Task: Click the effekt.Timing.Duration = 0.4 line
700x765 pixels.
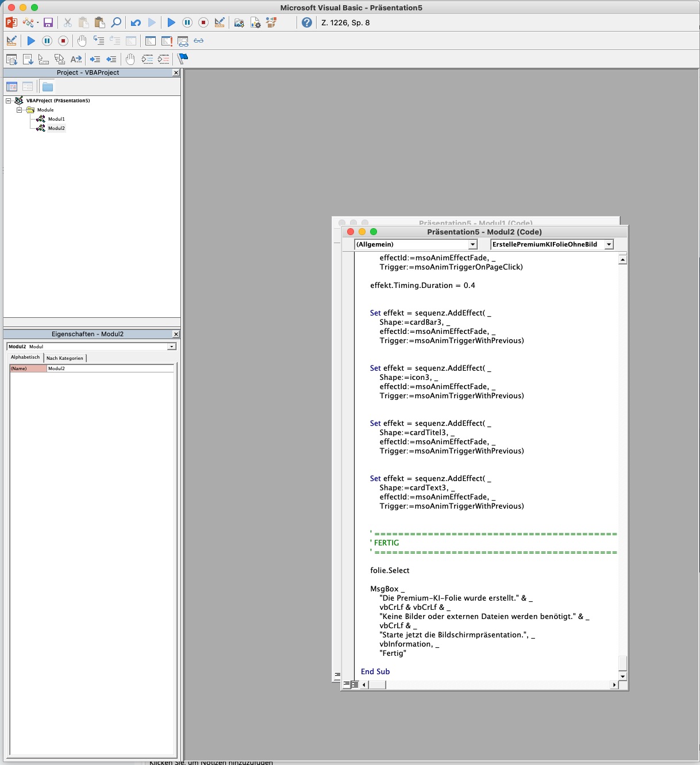Action: click(422, 286)
